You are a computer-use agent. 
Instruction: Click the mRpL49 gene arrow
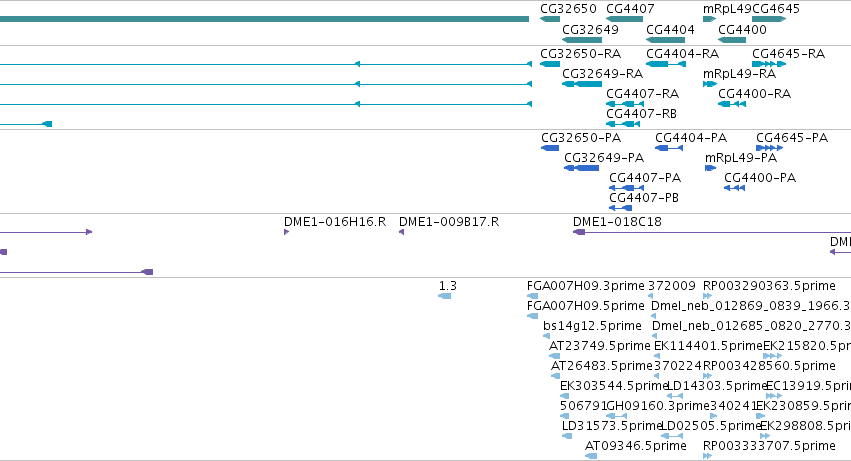(709, 19)
